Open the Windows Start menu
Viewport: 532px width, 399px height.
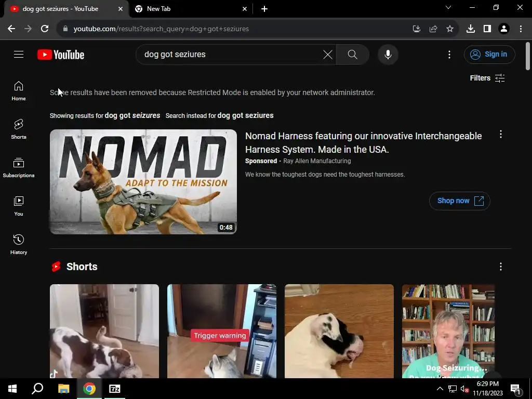click(12, 389)
